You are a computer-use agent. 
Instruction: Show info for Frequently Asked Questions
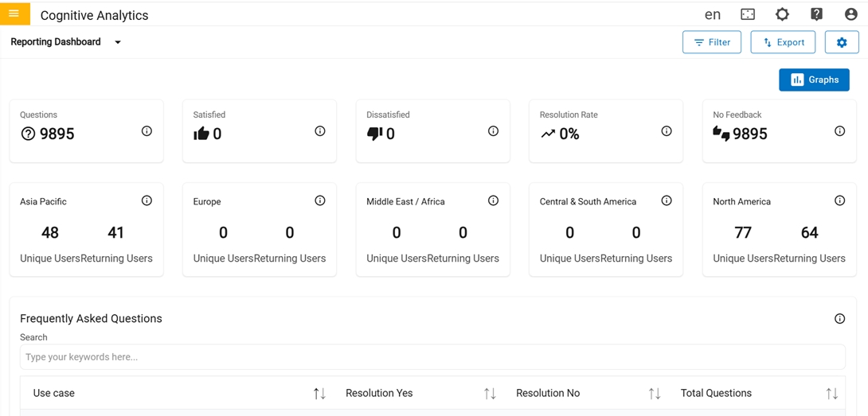(839, 319)
